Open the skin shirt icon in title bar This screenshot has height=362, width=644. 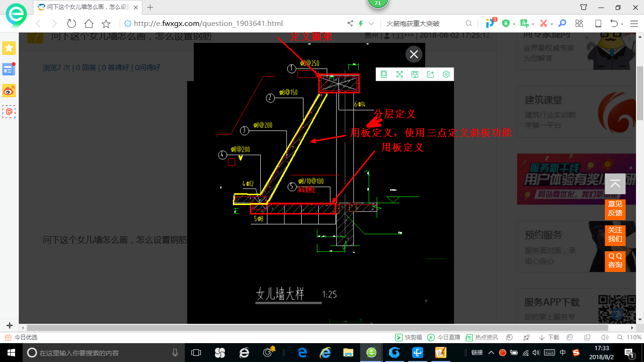[584, 7]
